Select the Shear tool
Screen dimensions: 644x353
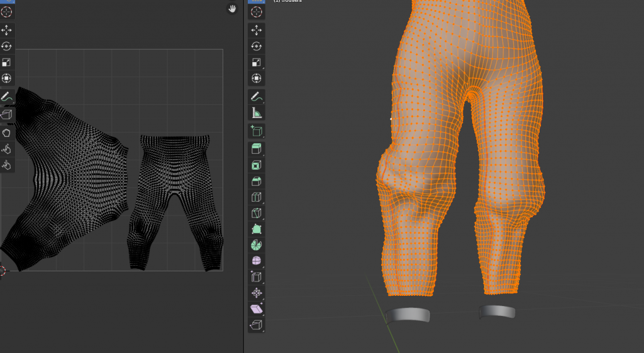pos(257,309)
